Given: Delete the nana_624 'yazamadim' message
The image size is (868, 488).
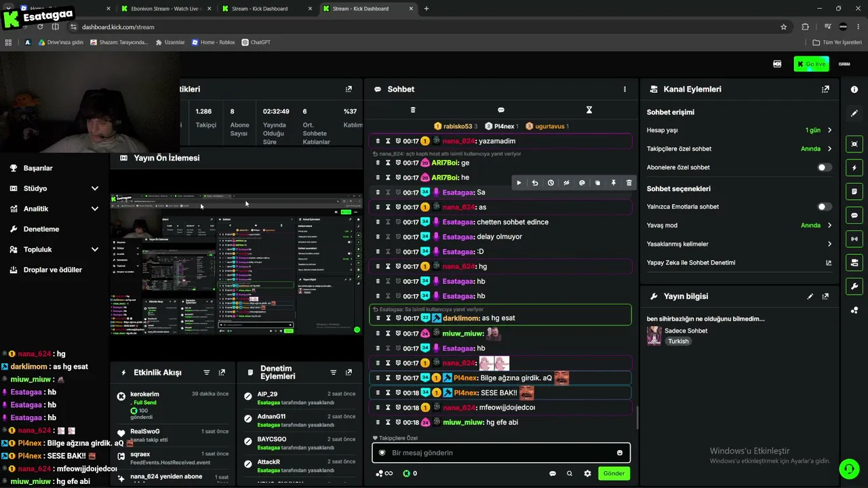Looking at the screenshot, I should click(378, 141).
